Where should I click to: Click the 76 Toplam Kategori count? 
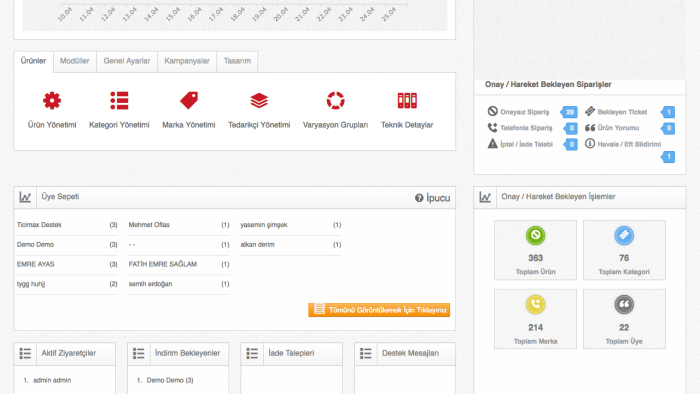(624, 258)
